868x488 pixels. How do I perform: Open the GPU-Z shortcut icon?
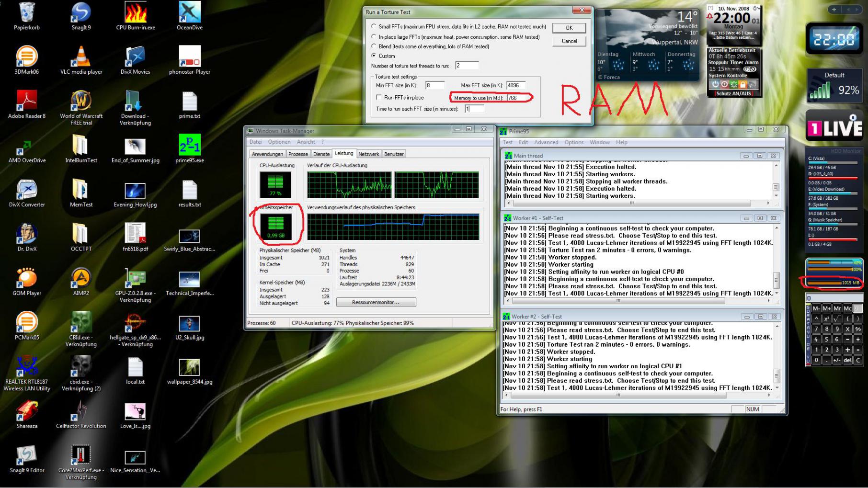[135, 278]
